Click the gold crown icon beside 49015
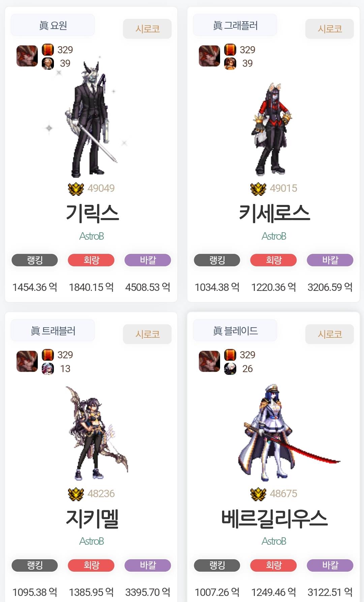The image size is (364, 602). pos(258,189)
